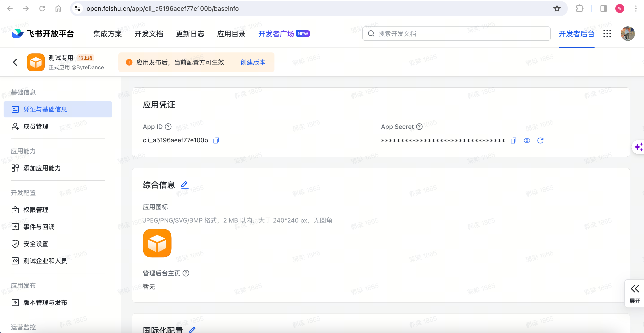Open 开发者后台 tab
Screen dimensions: 644x333
(577, 34)
